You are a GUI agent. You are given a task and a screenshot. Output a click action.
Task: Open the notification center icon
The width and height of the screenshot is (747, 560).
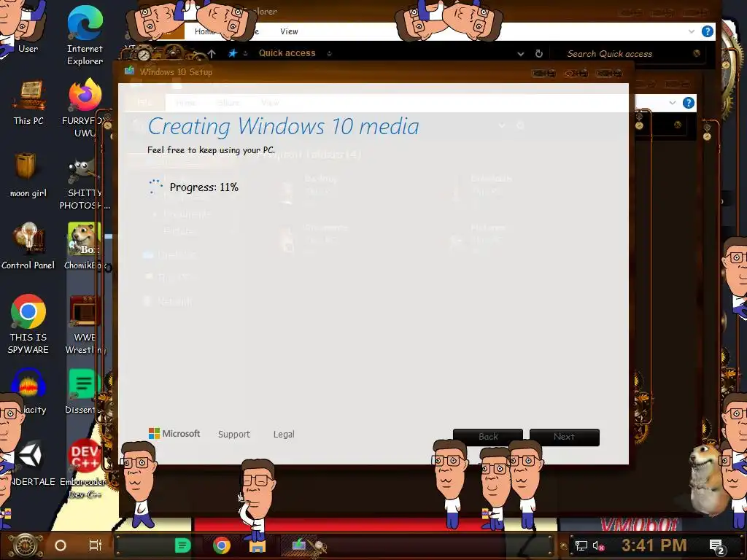(716, 546)
